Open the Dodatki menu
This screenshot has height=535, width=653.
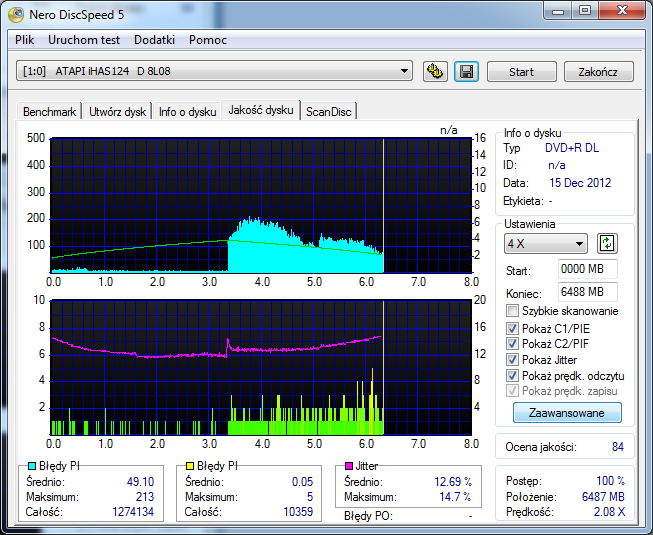[x=155, y=40]
